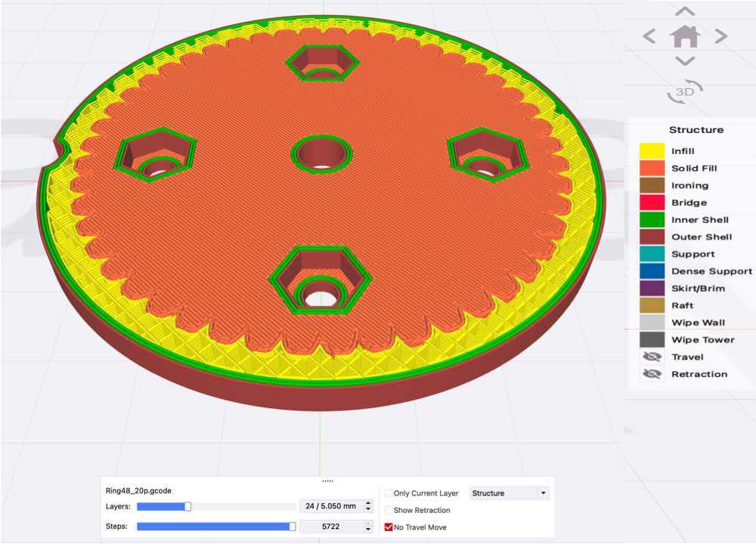Rotate view down with the bottom arrow

(685, 61)
